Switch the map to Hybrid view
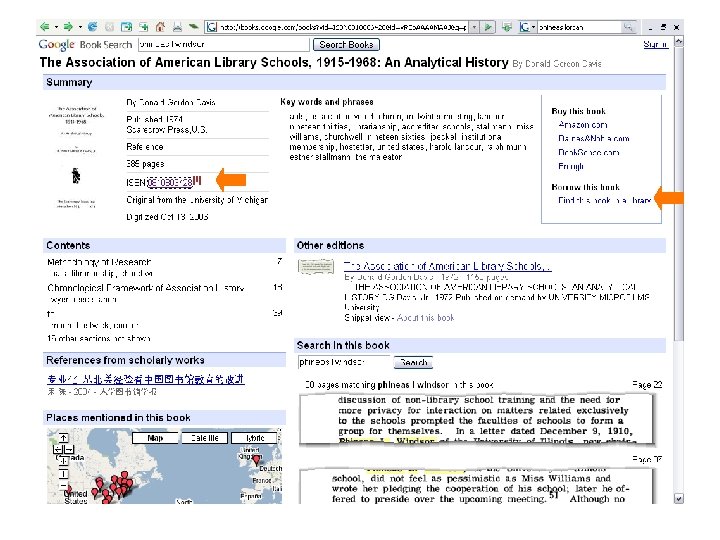720x540 pixels. point(254,438)
